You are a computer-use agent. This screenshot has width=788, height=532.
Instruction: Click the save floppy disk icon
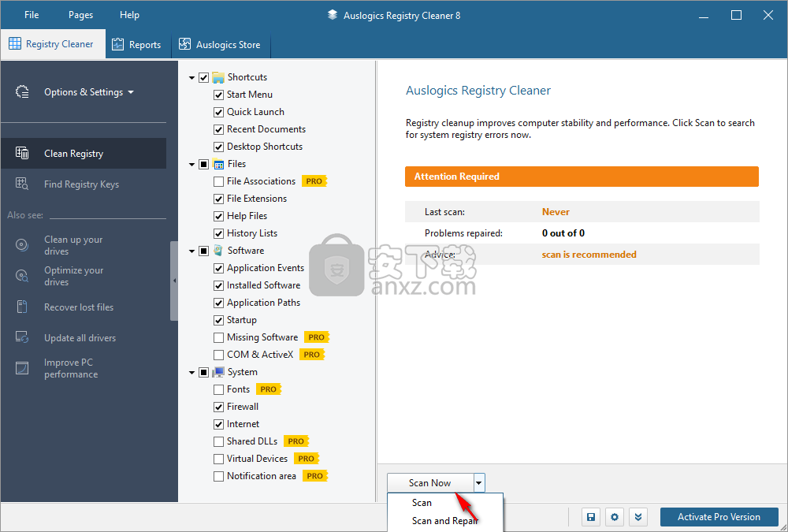click(591, 517)
